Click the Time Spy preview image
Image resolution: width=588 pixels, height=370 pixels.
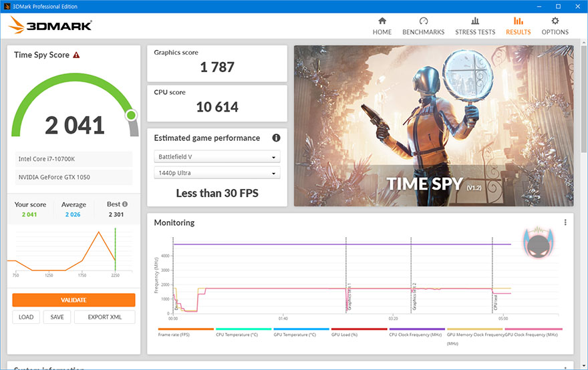point(434,126)
